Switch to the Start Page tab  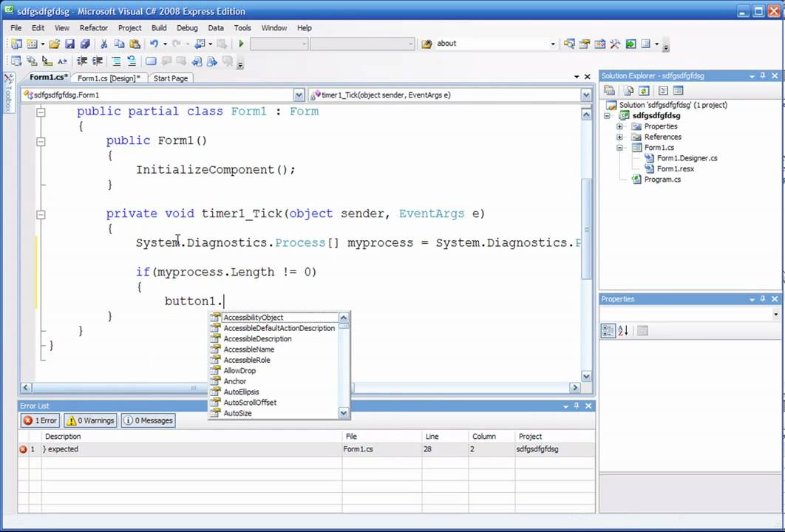170,78
